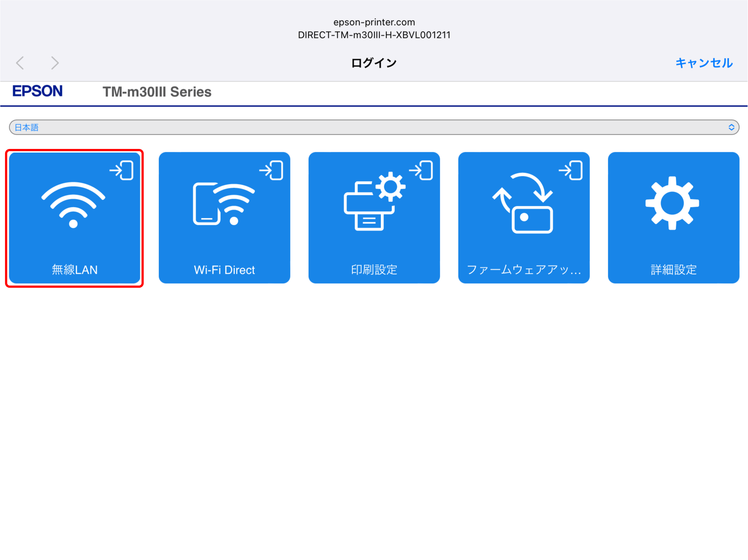Click the ログイン page title
The image size is (748, 560).
point(374,62)
